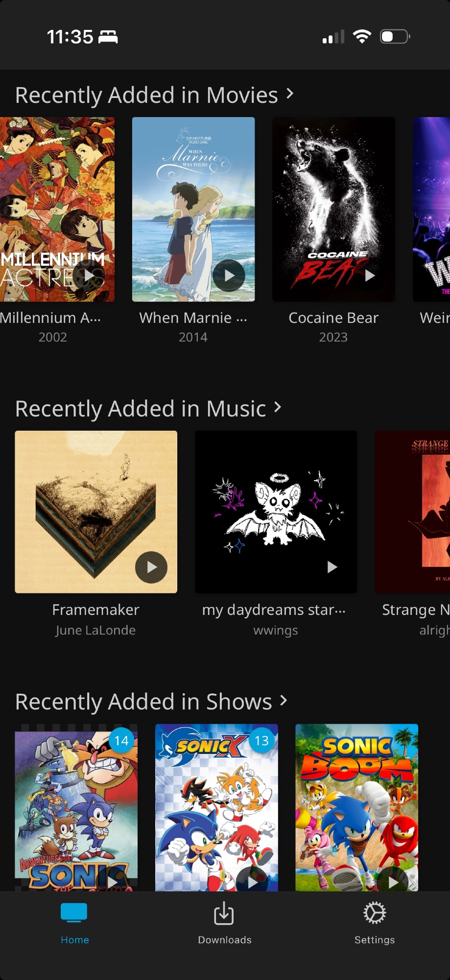Play Millennium Actress from its poster

pos(89,275)
